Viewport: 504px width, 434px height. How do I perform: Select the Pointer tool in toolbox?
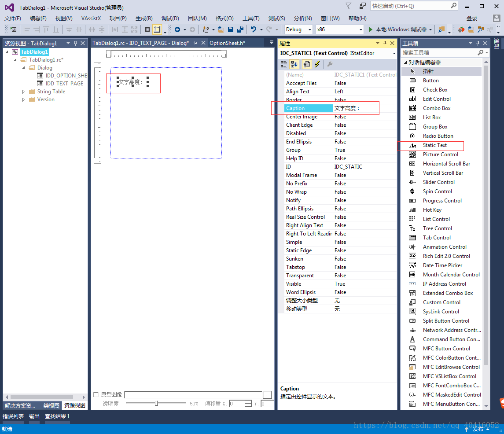tap(428, 71)
